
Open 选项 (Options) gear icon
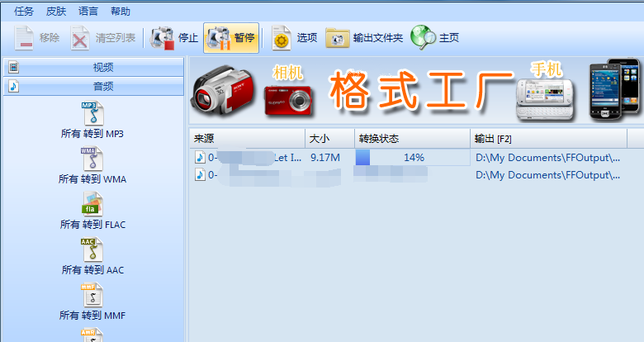point(282,38)
